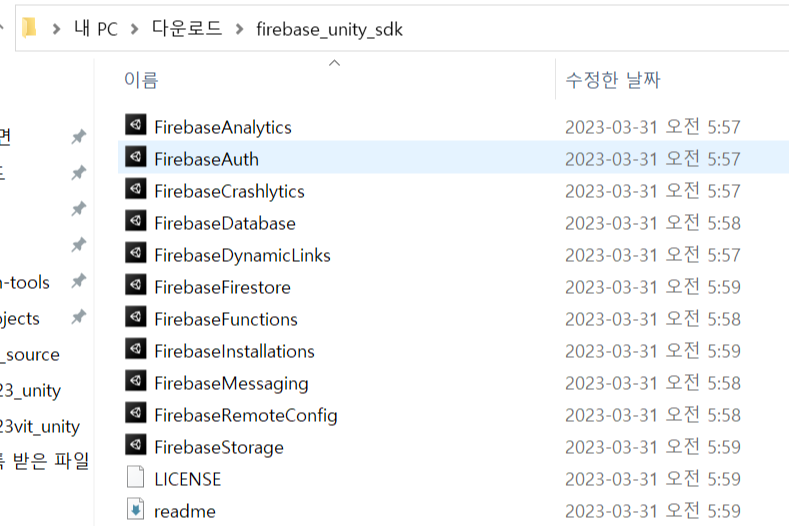Open the 23_unity sidebar folder
The width and height of the screenshot is (789, 526).
(30, 391)
